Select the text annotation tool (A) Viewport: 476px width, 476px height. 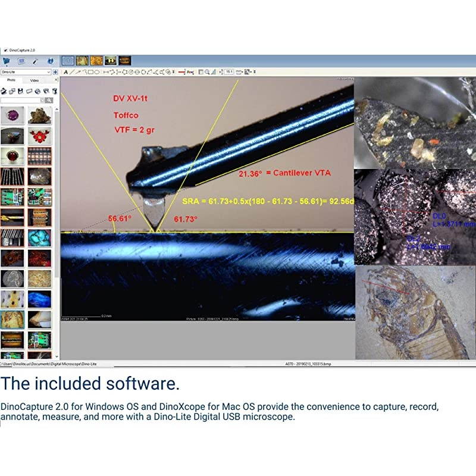click(65, 72)
